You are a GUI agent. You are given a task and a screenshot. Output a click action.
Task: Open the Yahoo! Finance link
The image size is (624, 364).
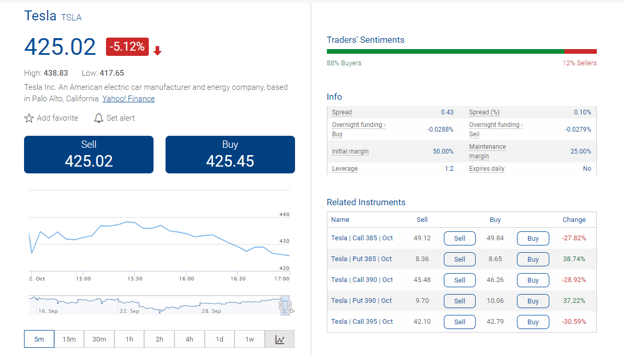(128, 99)
